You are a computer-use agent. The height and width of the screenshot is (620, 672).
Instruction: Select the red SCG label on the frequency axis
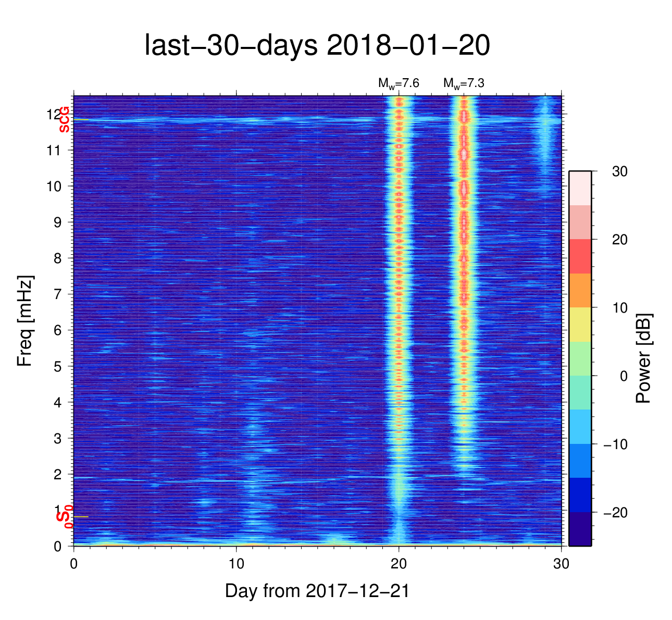pos(64,119)
